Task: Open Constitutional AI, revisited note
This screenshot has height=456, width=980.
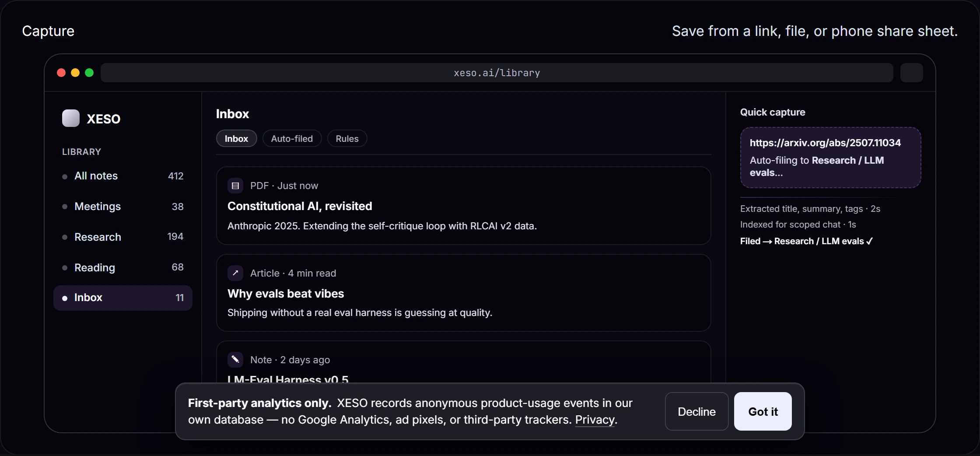Action: [464, 206]
